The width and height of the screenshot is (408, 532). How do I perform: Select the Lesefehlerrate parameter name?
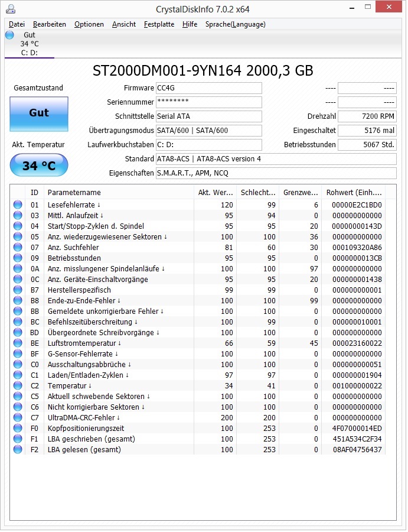coord(74,205)
